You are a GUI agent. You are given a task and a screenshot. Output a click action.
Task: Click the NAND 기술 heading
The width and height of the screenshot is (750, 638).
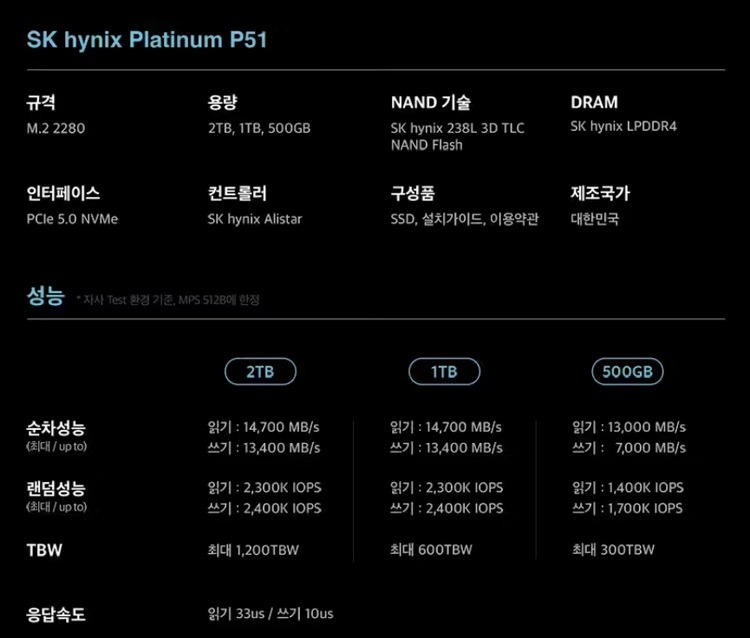[430, 102]
